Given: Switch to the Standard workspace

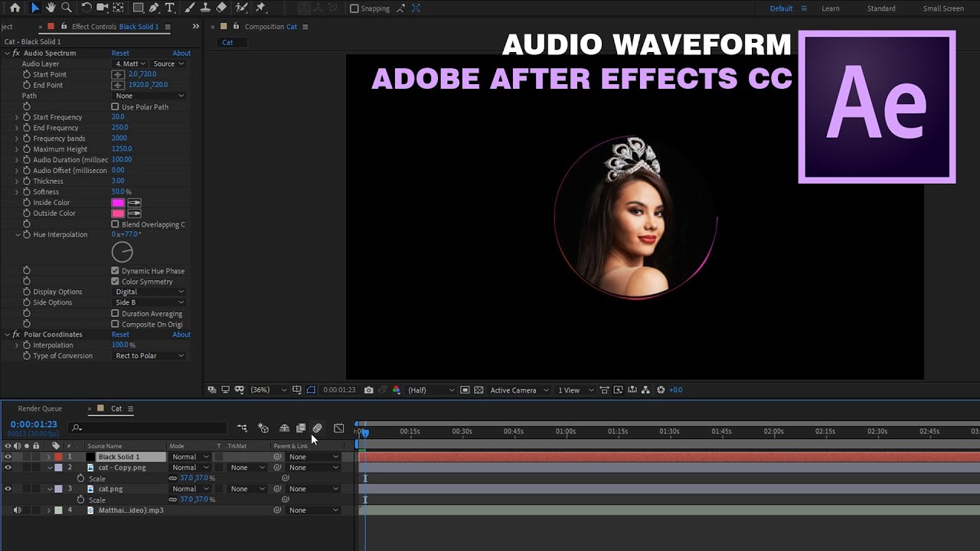Looking at the screenshot, I should (881, 8).
